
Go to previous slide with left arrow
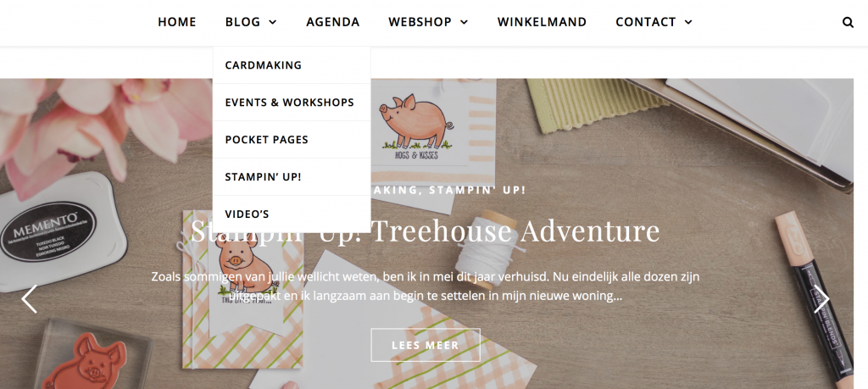coord(29,299)
